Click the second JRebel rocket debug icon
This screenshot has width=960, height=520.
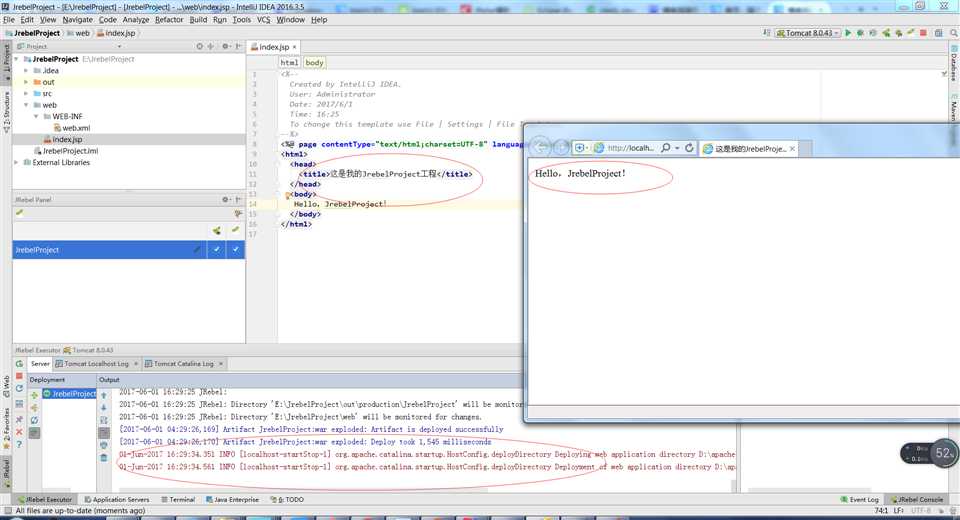[898, 33]
